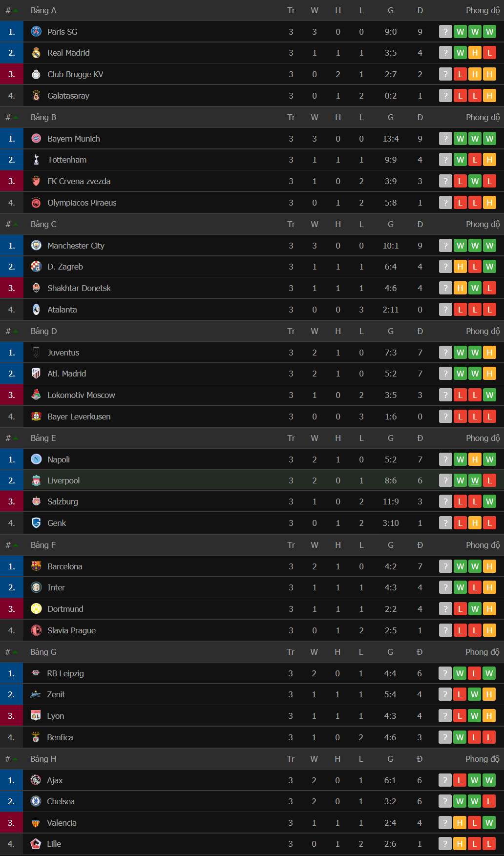Open the Real Madrid team page
The image size is (504, 856).
68,53
